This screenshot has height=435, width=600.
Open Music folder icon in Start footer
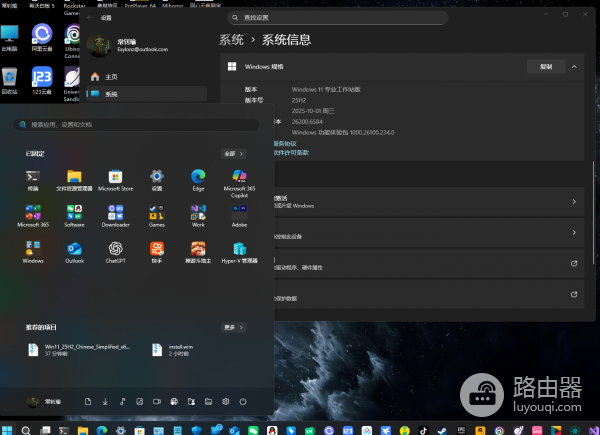pyautogui.click(x=122, y=401)
